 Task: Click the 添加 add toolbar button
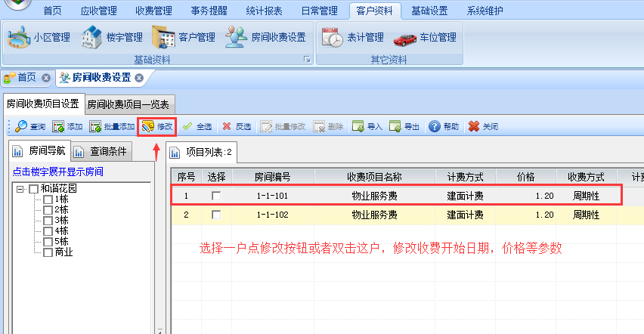click(67, 126)
